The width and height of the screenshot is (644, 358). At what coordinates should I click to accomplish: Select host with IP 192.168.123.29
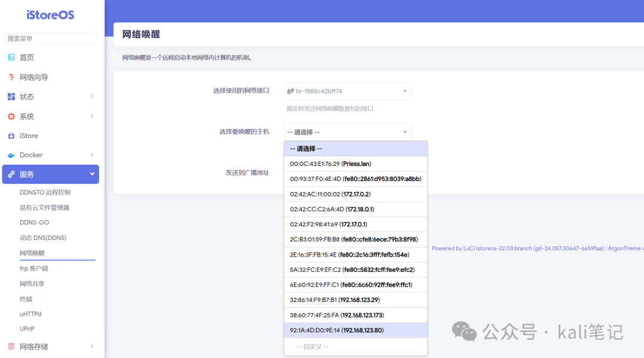tap(335, 300)
